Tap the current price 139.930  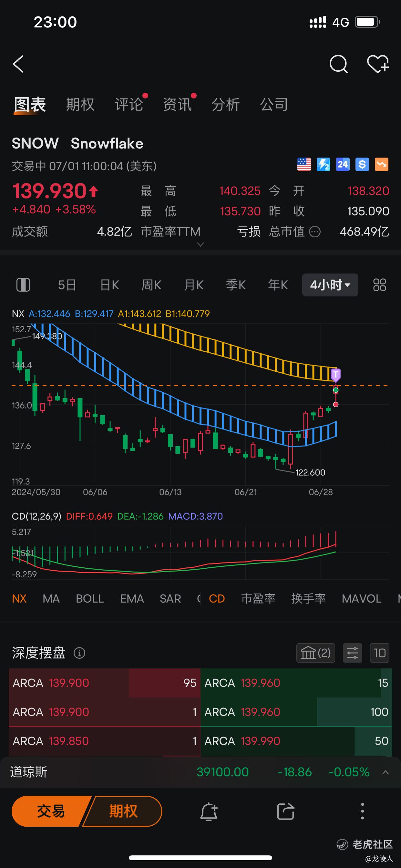coord(50,191)
